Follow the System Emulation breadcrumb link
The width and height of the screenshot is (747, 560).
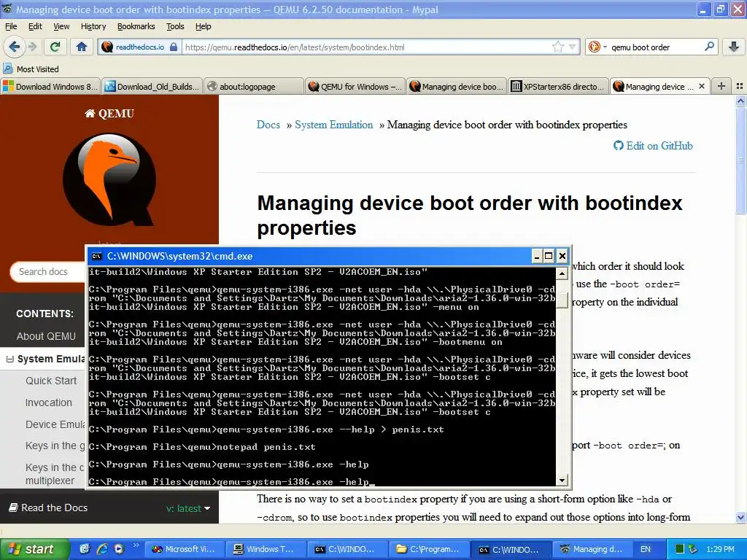coord(333,125)
